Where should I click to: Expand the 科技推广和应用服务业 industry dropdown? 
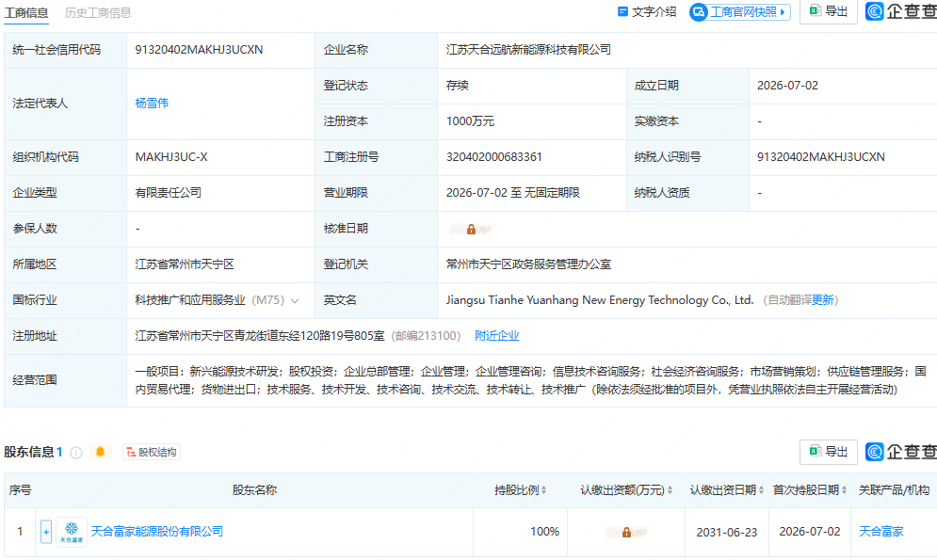click(295, 301)
